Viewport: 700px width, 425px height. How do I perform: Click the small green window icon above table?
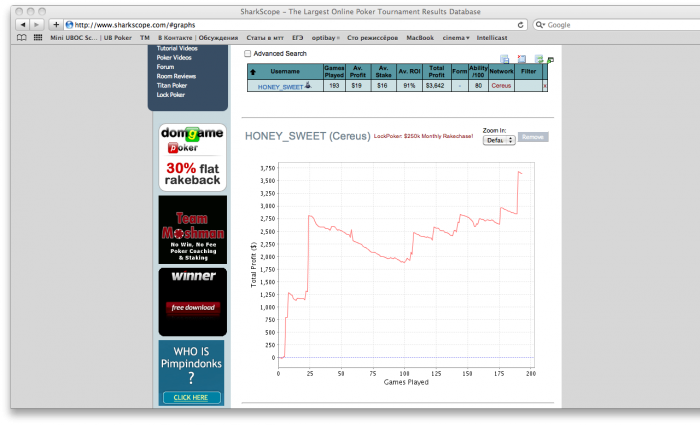(x=550, y=60)
